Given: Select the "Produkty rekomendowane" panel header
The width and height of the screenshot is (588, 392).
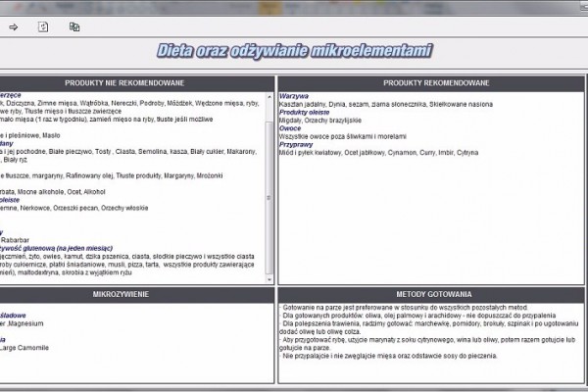Looking at the screenshot, I should tap(431, 82).
